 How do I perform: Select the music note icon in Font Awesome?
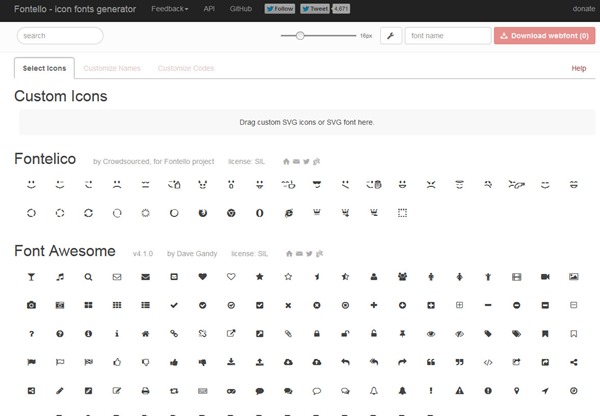(60, 275)
